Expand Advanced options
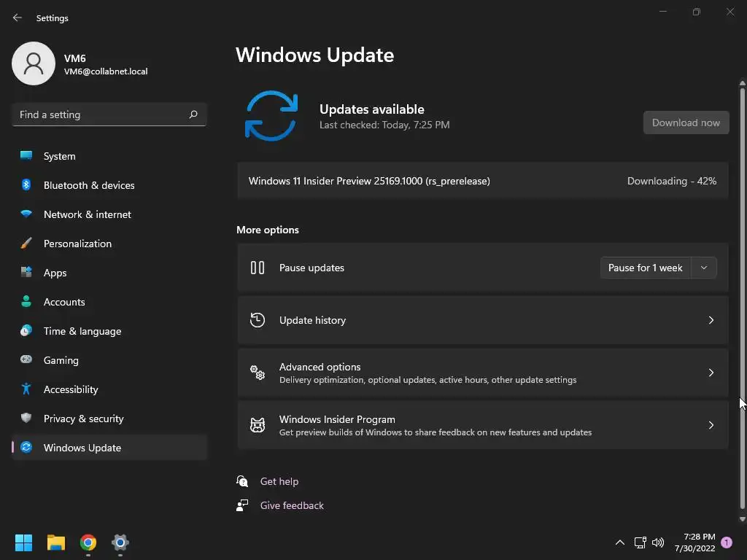The image size is (747, 560). 483,373
